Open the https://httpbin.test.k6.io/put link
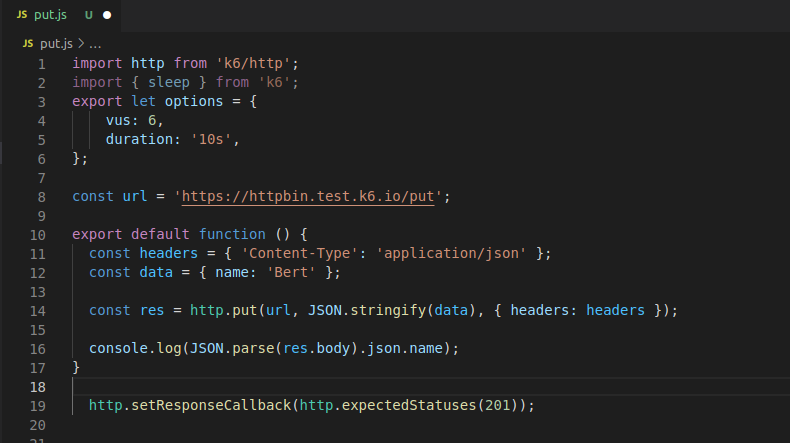 (308, 197)
